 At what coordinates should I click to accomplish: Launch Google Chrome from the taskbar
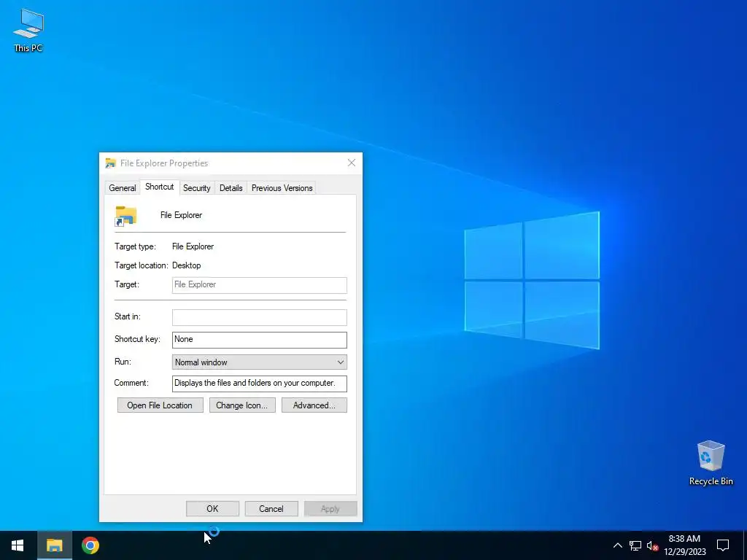click(x=90, y=545)
